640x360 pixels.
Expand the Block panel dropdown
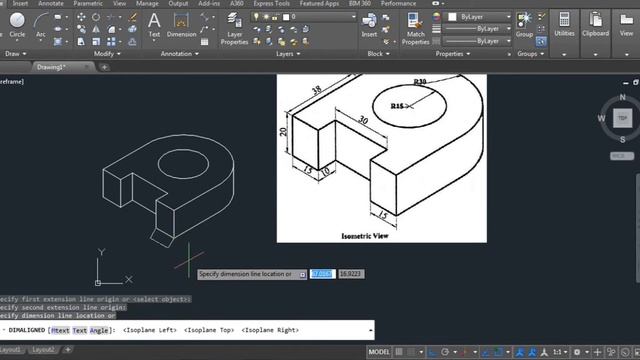378,54
